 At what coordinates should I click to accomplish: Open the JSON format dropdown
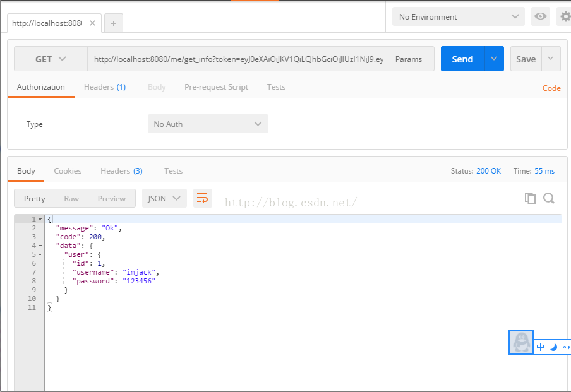pyautogui.click(x=164, y=198)
